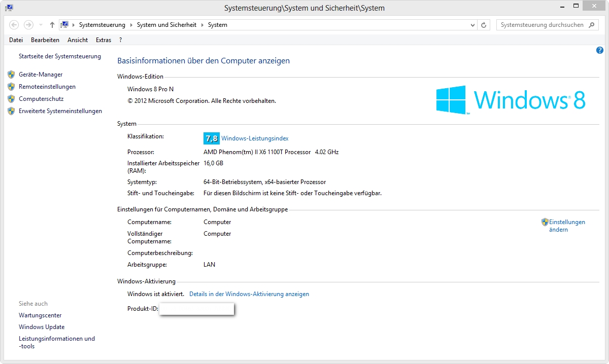Open Startseite der Systemsteuerung
This screenshot has width=609, height=364.
(x=60, y=56)
